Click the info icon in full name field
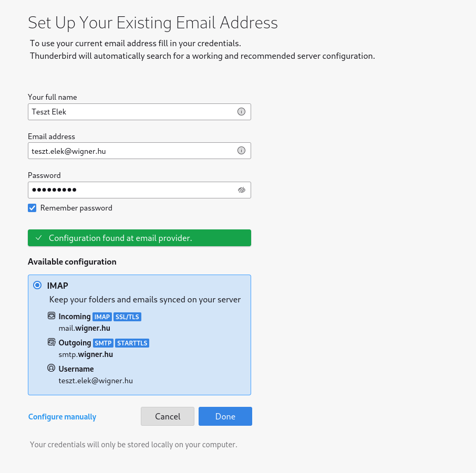This screenshot has width=476, height=473. tap(241, 112)
